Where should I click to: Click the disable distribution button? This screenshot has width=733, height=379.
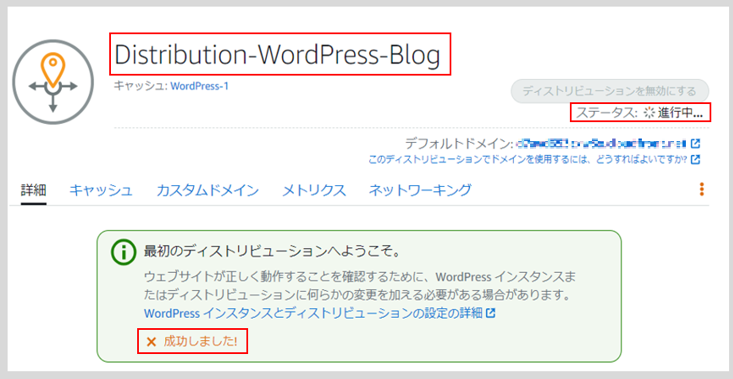tap(610, 91)
